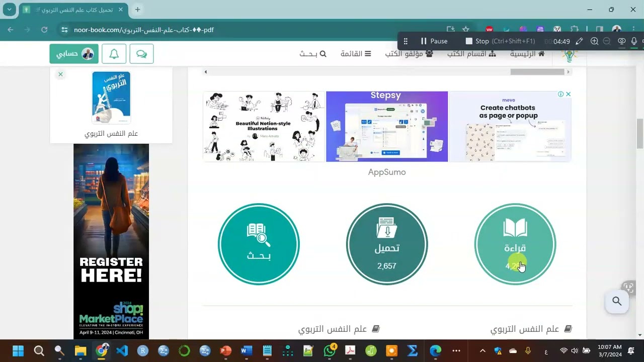Screen dimensions: 644x362
Task: Open Windows taskbar search
Action: pyautogui.click(x=39, y=350)
